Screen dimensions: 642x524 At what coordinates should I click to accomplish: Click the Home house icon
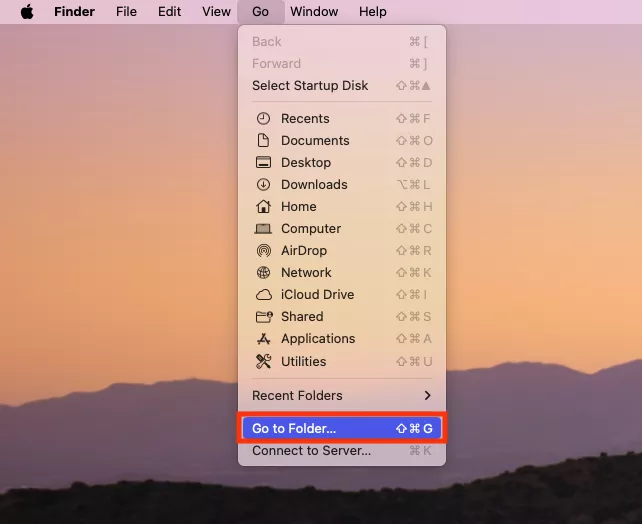coord(263,206)
